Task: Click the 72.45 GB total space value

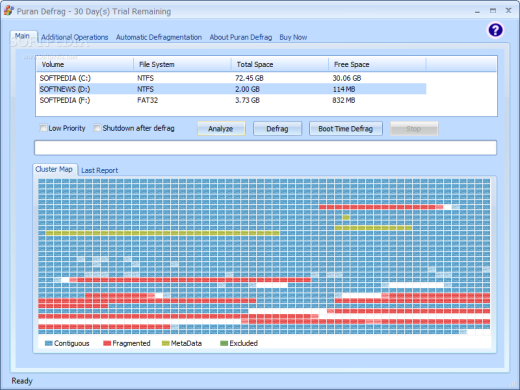Action: [x=249, y=78]
